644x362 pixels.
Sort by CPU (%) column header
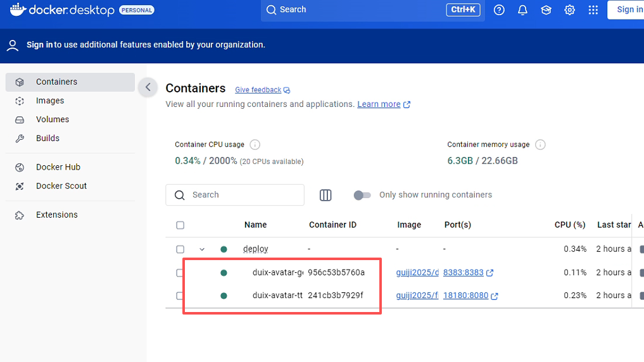(x=570, y=225)
